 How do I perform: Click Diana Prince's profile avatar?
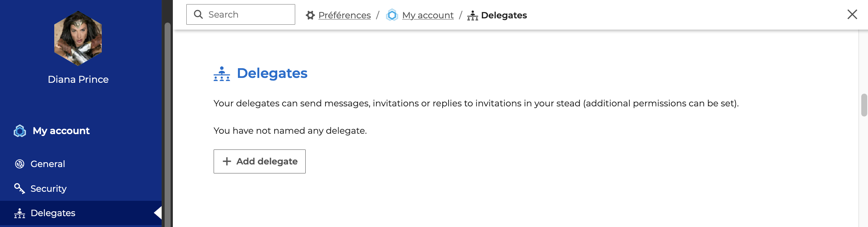coord(78,38)
